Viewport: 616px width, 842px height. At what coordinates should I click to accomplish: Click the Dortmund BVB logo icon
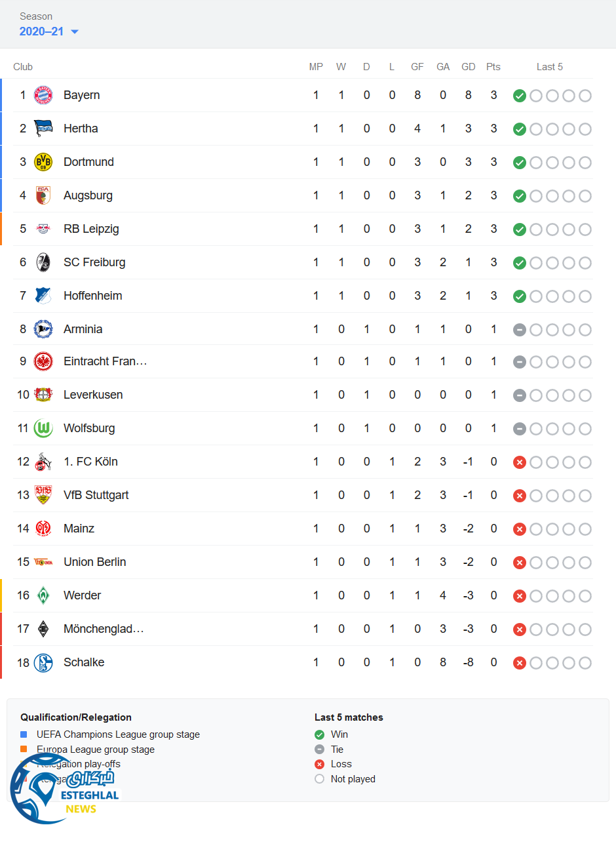tap(43, 162)
